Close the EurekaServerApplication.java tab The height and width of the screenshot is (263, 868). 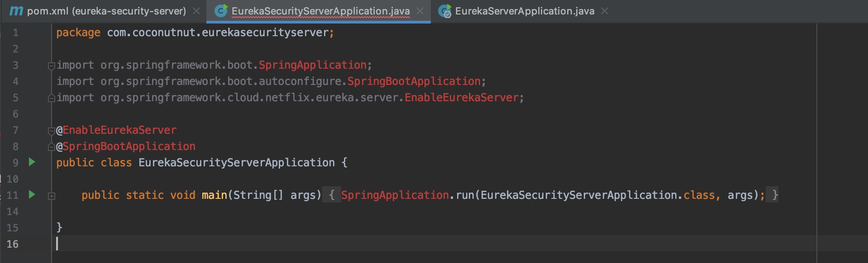tap(605, 11)
